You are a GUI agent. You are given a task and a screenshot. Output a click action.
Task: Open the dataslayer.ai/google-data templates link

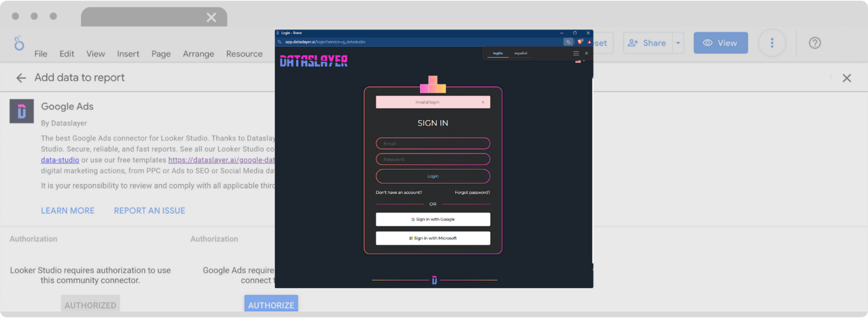pyautogui.click(x=221, y=160)
